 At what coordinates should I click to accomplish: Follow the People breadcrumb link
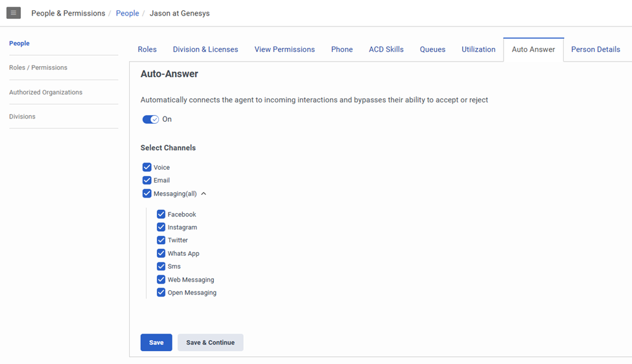pos(127,13)
